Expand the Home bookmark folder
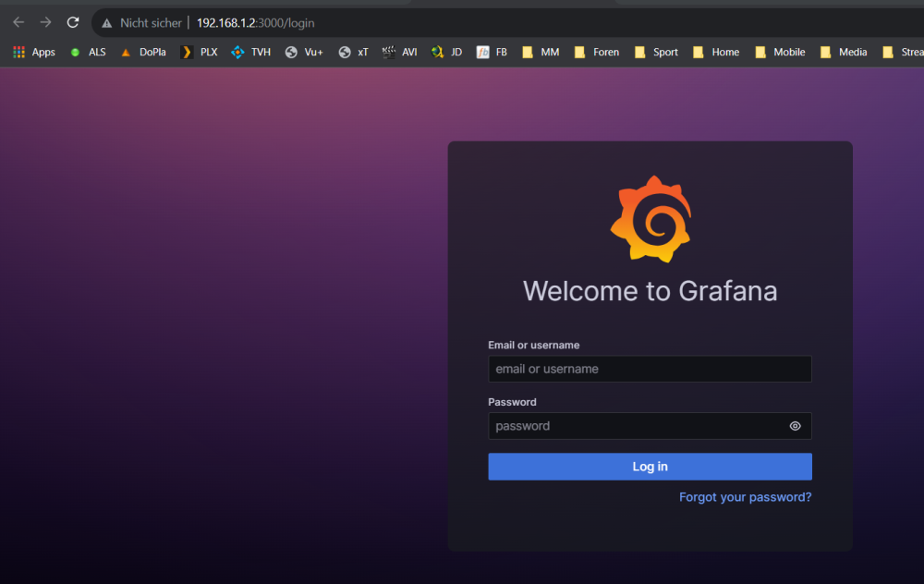The height and width of the screenshot is (584, 924). tap(717, 52)
